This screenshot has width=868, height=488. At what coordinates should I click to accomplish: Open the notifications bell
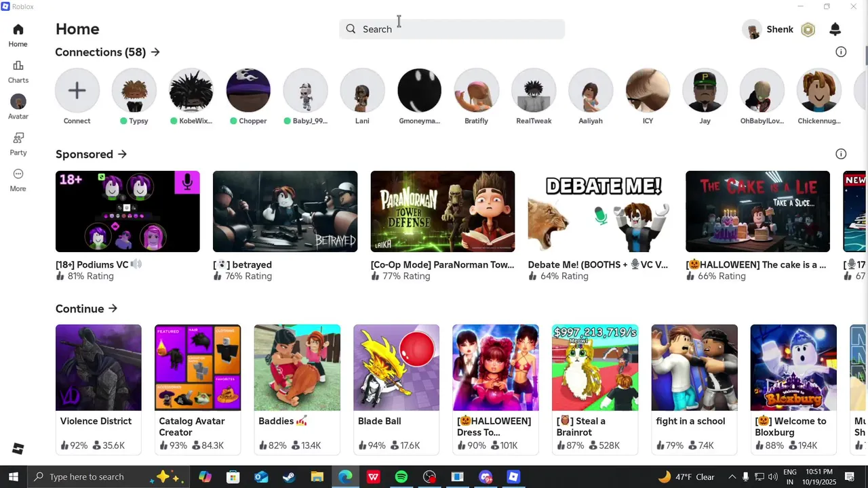[x=835, y=29]
